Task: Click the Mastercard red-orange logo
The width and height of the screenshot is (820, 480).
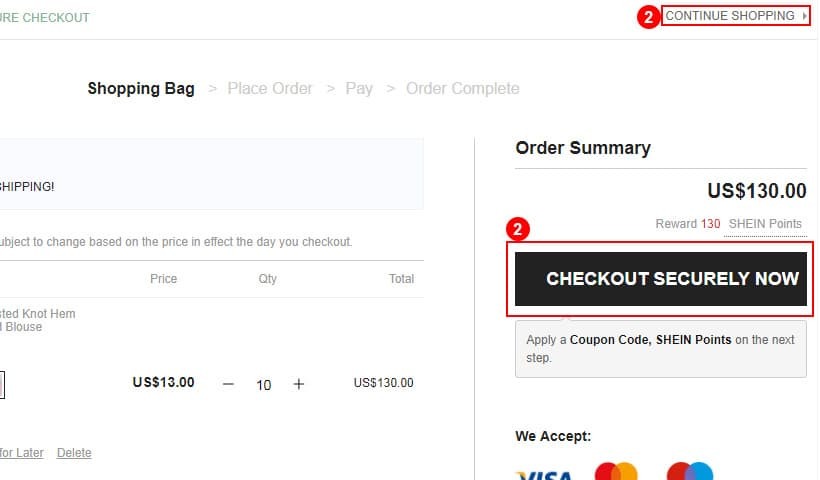Action: (616, 471)
